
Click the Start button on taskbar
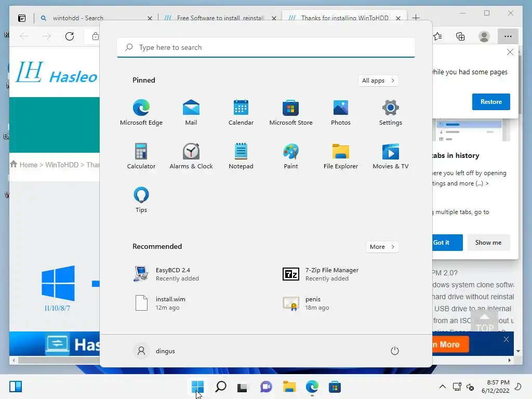(x=197, y=387)
